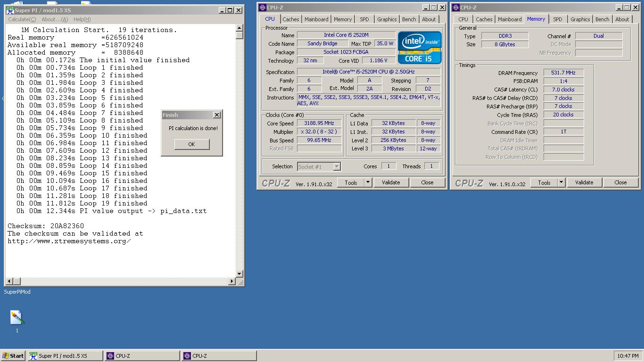
Task: Confirm PI calculation done with OK
Action: pos(191,144)
